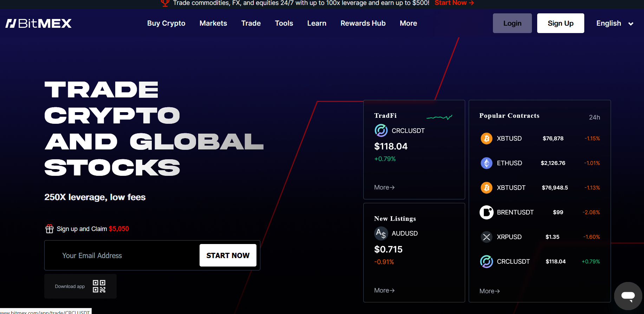This screenshot has height=314, width=644.
Task: Expand the English language dropdown
Action: click(x=615, y=23)
